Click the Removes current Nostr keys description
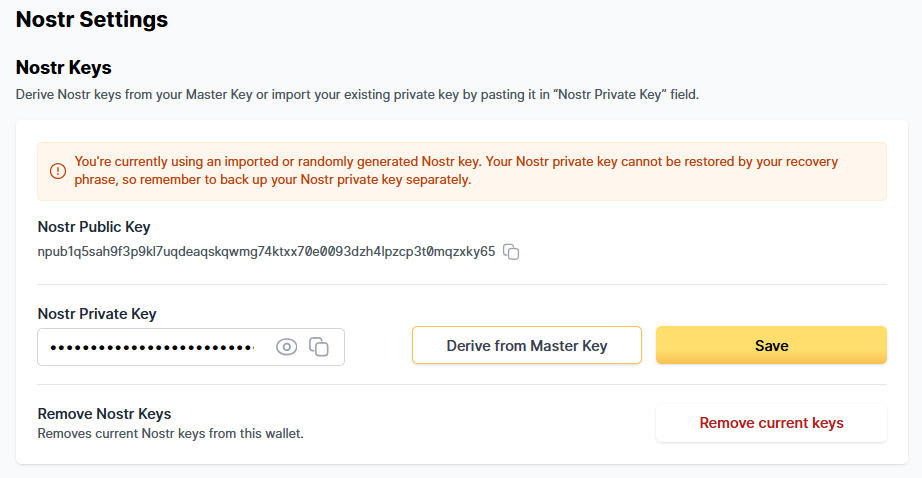922x478 pixels. point(170,434)
